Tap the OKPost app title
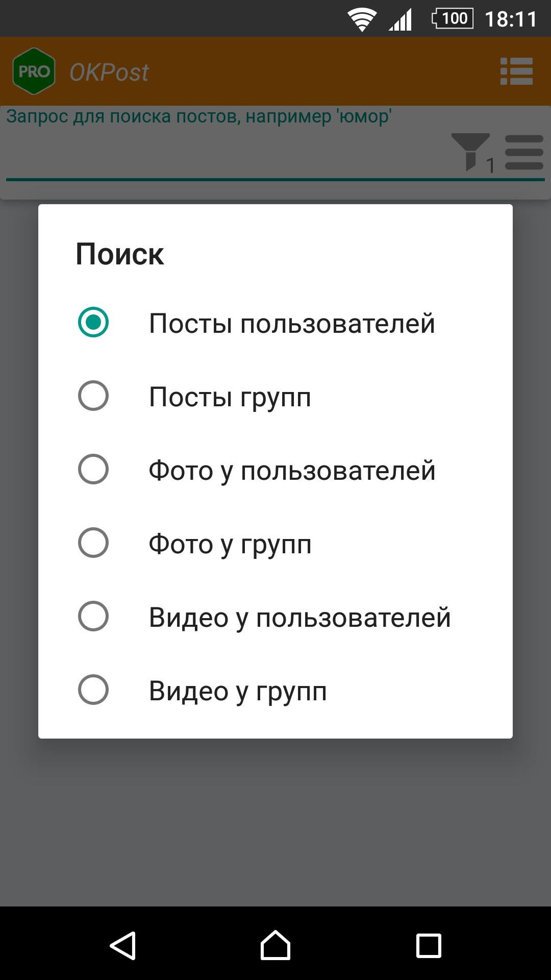 click(109, 72)
